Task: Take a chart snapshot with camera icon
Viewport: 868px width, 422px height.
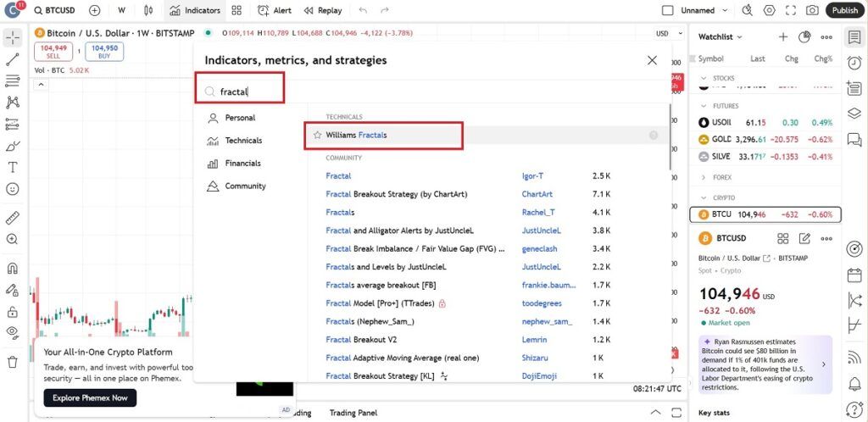Action: tap(812, 10)
